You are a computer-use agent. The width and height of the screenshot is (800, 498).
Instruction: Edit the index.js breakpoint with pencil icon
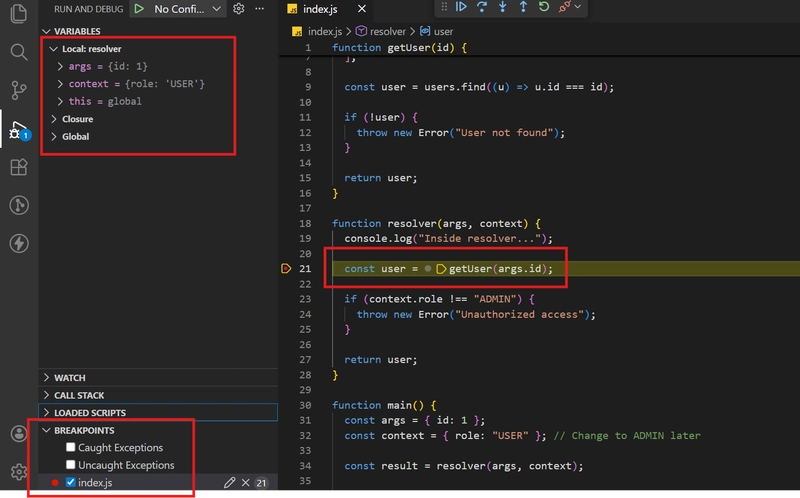click(x=230, y=482)
